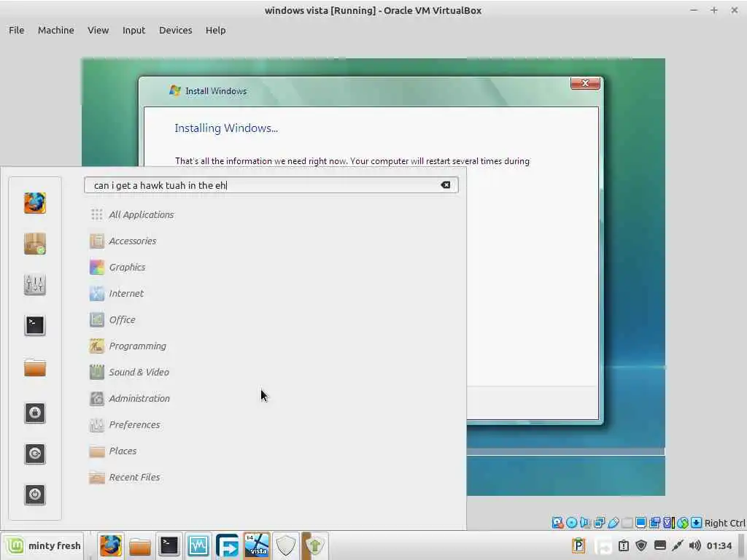Click the VirtualBox network status icon
The height and width of the screenshot is (560, 747).
point(599,523)
